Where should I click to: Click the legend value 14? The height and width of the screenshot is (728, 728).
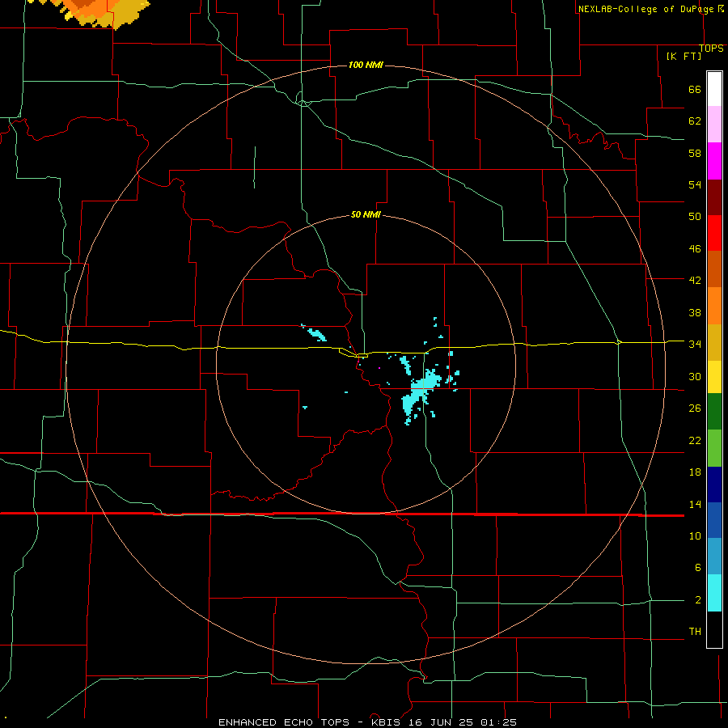[695, 504]
